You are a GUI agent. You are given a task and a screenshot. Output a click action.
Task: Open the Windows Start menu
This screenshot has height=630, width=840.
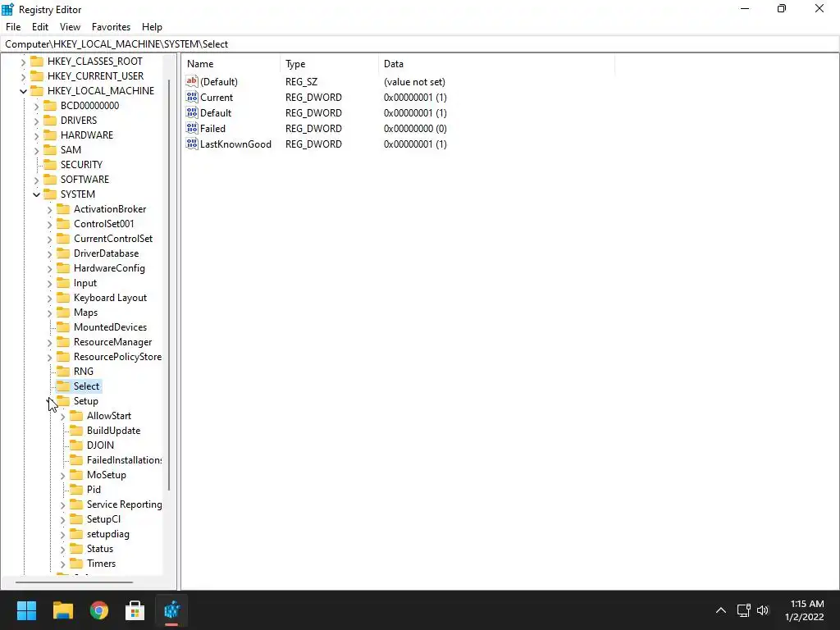coord(26,610)
